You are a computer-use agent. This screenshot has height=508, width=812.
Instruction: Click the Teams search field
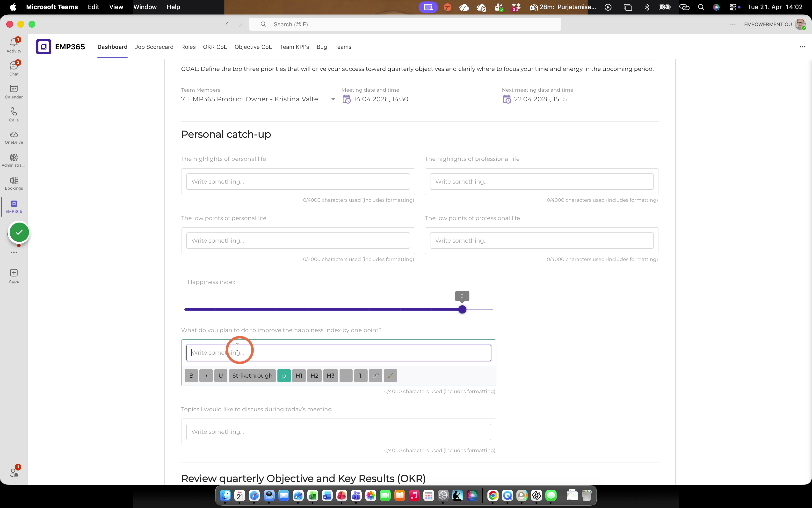[x=405, y=24]
